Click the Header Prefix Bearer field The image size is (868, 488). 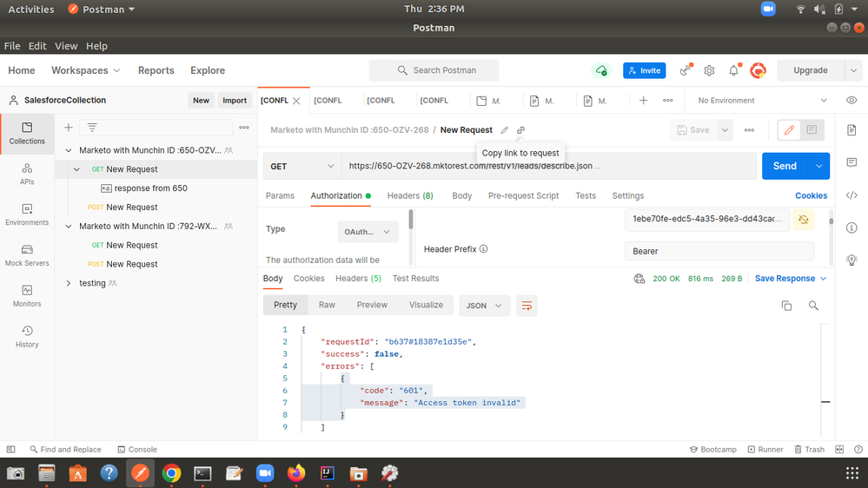click(x=719, y=251)
